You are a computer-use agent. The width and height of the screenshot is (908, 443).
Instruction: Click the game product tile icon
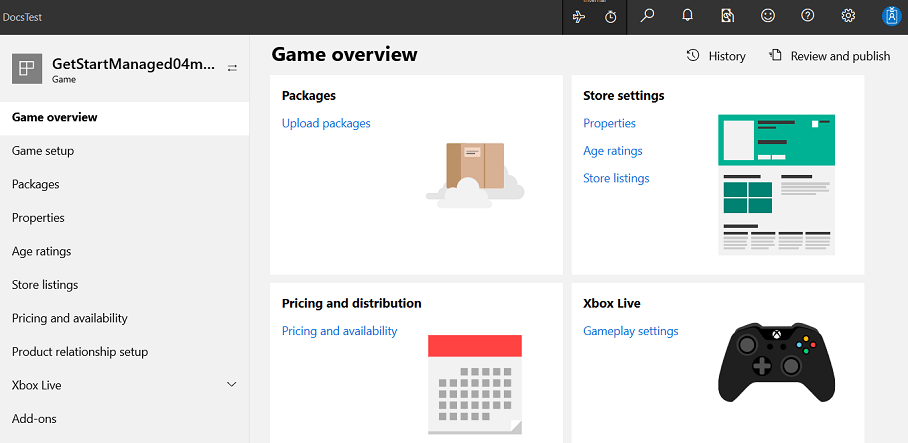(27, 69)
